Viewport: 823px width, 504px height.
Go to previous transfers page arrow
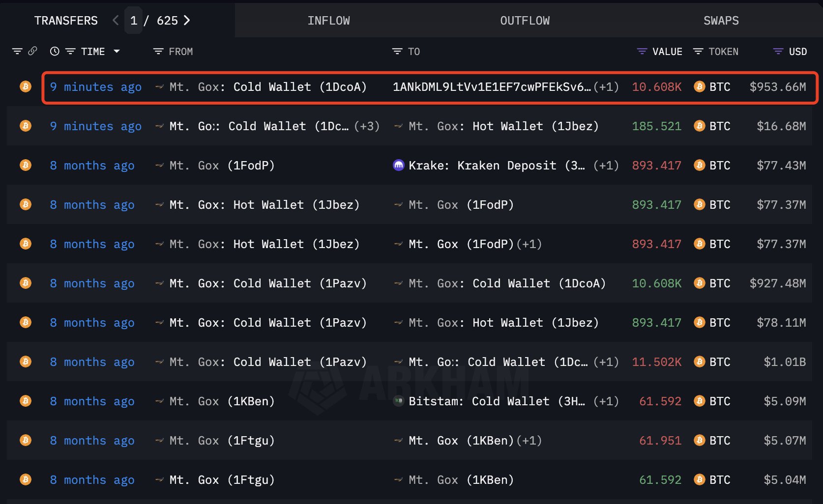click(116, 21)
